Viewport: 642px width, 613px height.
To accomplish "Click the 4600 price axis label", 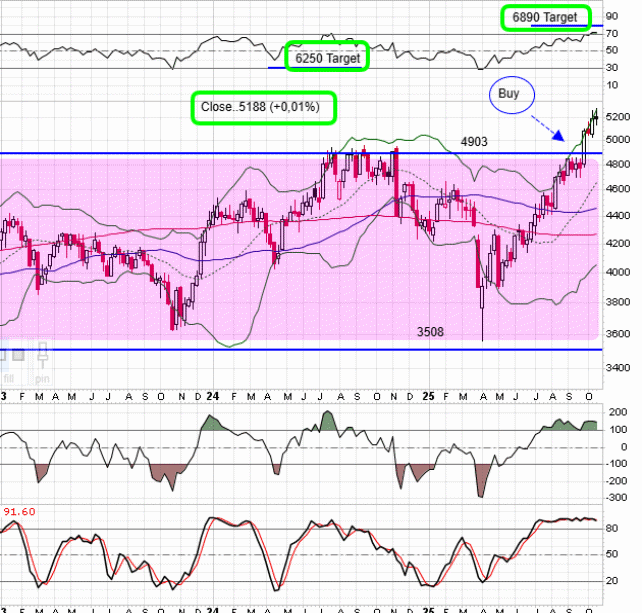I will pyautogui.click(x=619, y=188).
